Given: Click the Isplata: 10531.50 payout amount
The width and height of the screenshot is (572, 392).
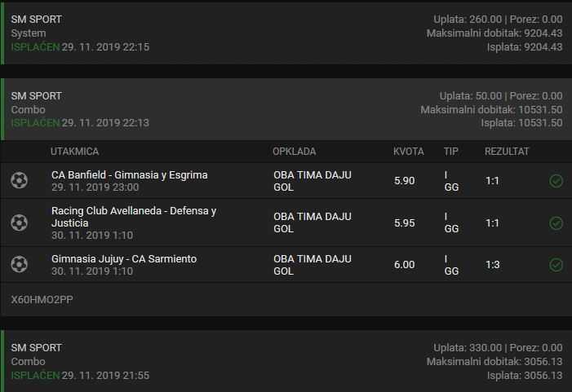Looking at the screenshot, I should pos(521,123).
